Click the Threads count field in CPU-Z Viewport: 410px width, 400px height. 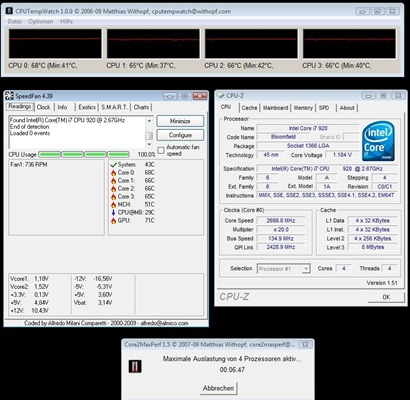tap(389, 269)
